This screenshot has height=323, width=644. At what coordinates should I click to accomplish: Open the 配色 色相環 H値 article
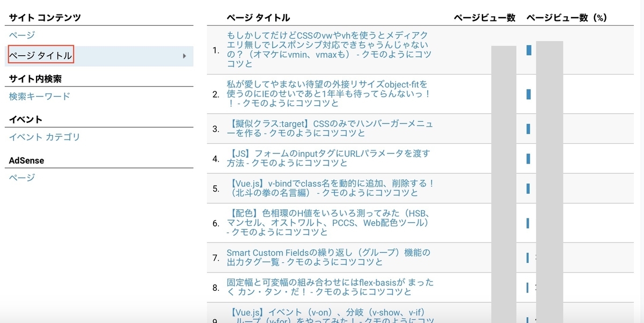click(329, 223)
